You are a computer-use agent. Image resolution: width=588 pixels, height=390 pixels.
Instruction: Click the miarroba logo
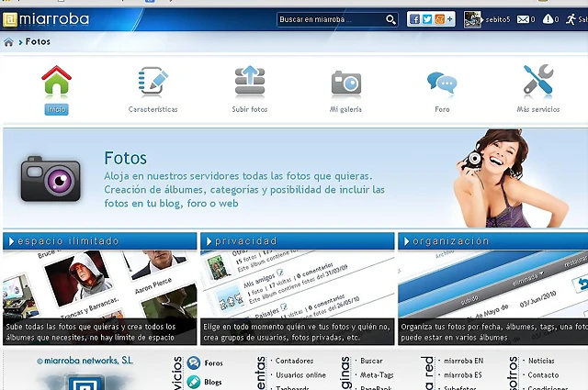[46, 19]
